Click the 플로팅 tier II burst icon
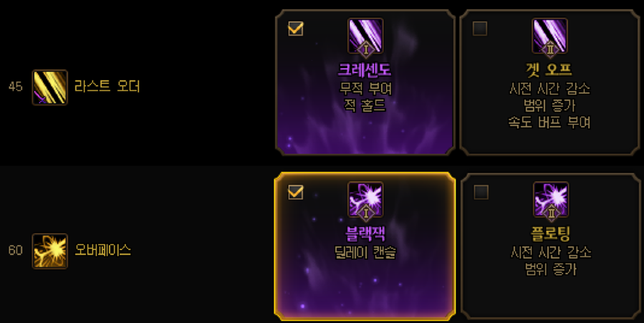644x323 pixels. tap(551, 200)
